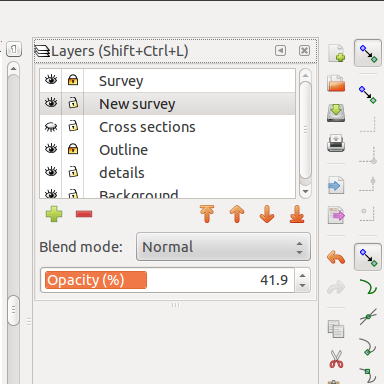Decrease opacity with the down stepper arrow

(x=303, y=285)
